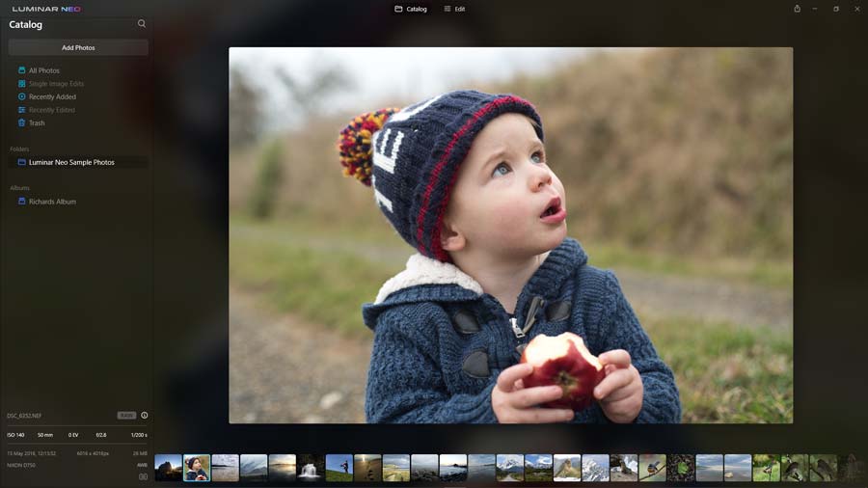This screenshot has width=868, height=488.
Task: Click the share/export icon in title bar
Action: pos(798,9)
